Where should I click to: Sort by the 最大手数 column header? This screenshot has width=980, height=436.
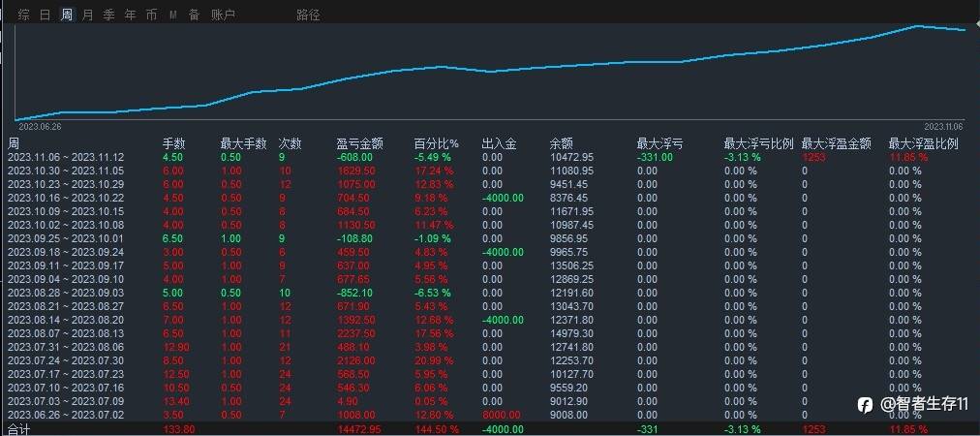[243, 143]
